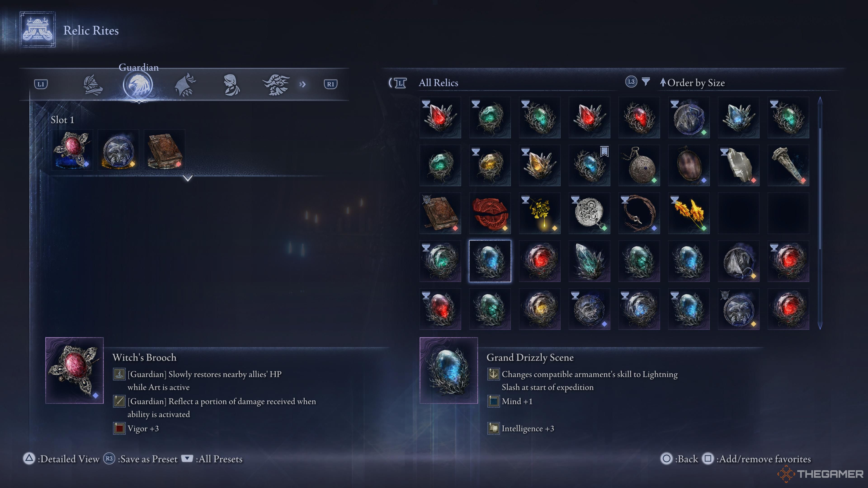Choose the red wax seal relic
Screen dimensions: 868x488
tap(490, 213)
